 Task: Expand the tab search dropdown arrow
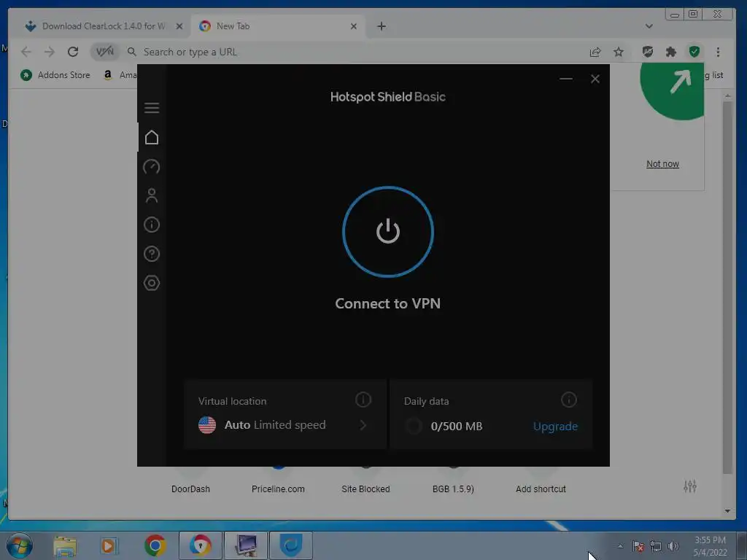649,26
